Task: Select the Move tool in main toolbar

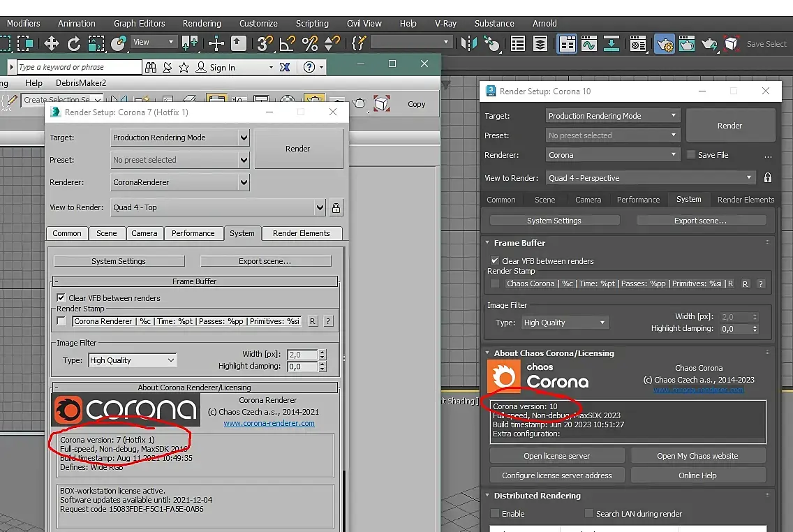Action: (51, 43)
